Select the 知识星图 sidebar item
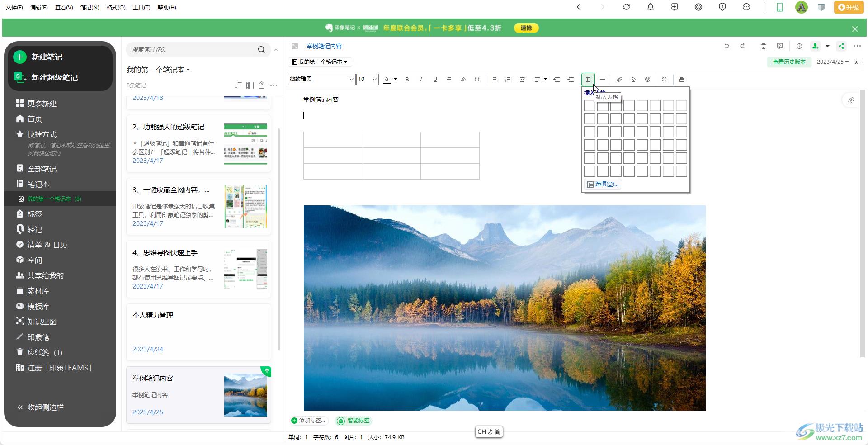The height and width of the screenshot is (445, 868). tap(36, 322)
